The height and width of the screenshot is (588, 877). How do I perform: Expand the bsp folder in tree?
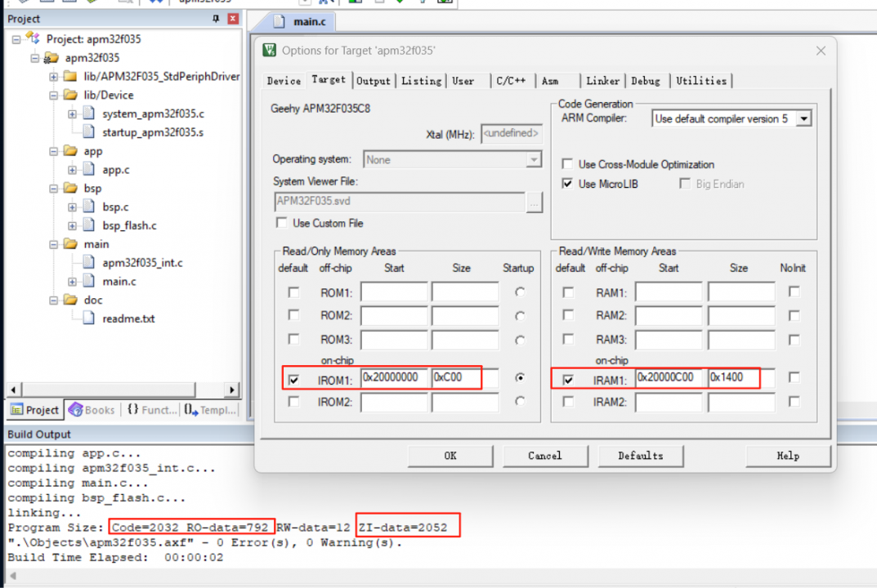[54, 189]
